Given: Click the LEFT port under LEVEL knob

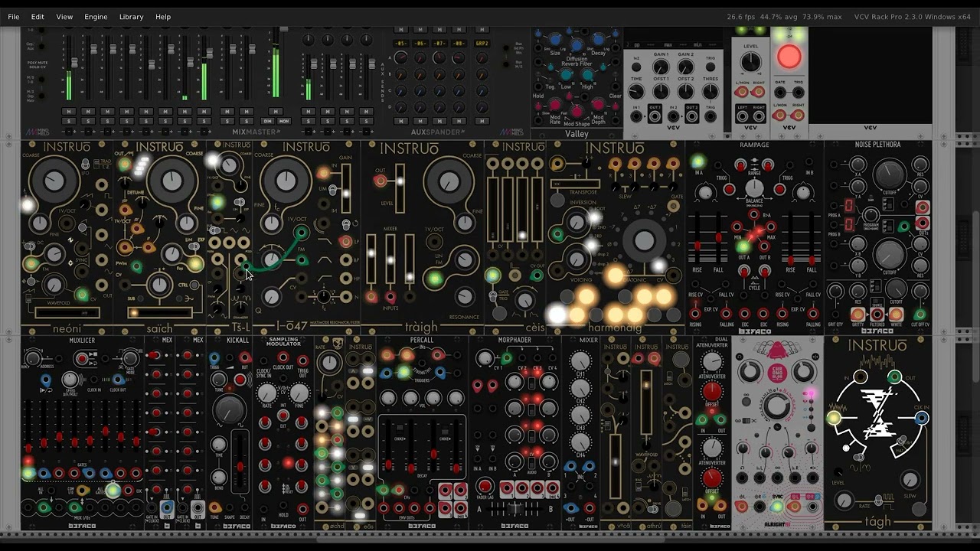Looking at the screenshot, I should pyautogui.click(x=741, y=116).
